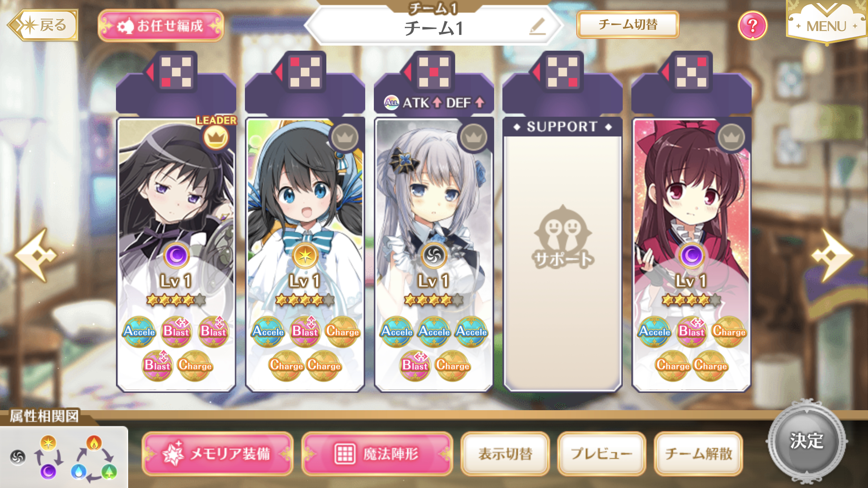This screenshot has width=868, height=488.
Task: Open the red question mark help icon
Action: pyautogui.click(x=752, y=26)
